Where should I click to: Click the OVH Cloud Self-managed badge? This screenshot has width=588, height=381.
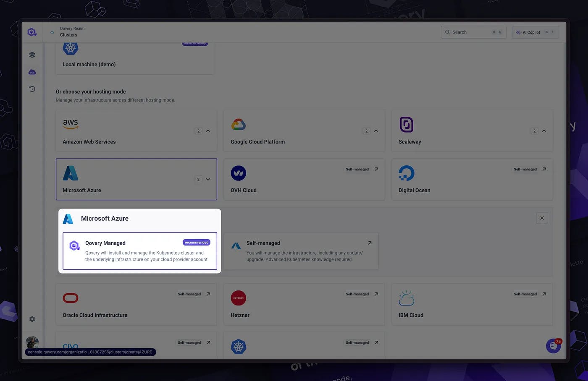tap(357, 169)
